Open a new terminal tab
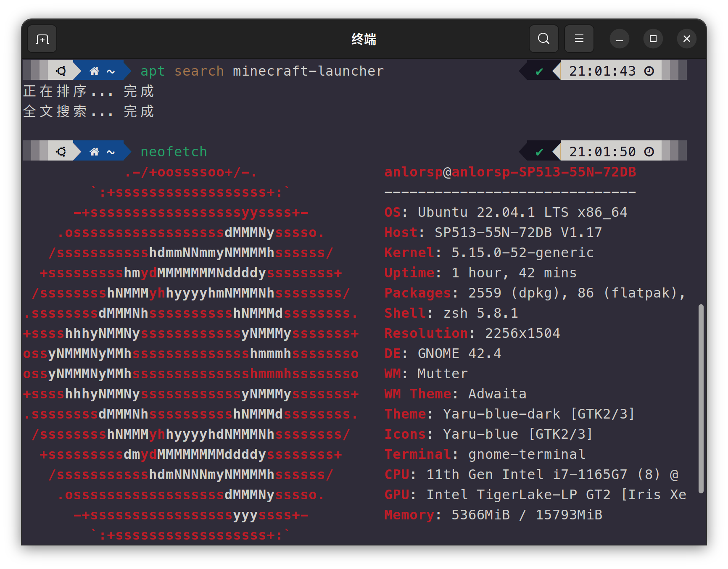The image size is (728, 569). coord(42,39)
